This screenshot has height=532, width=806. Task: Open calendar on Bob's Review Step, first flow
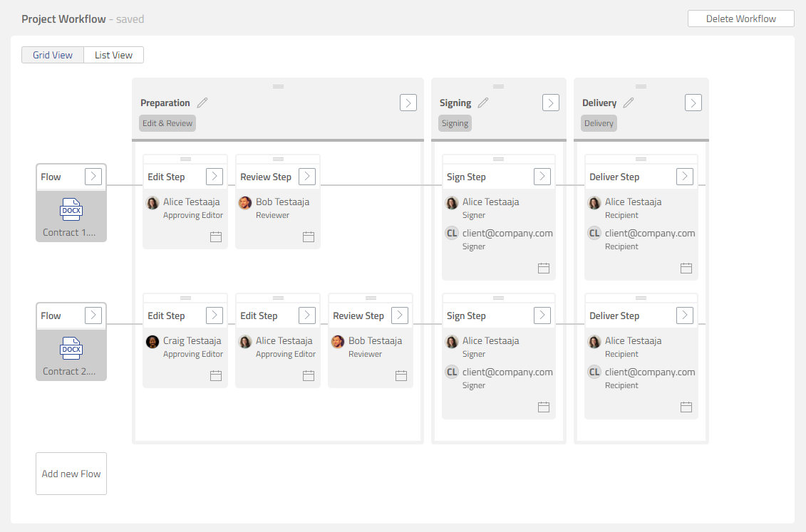tap(309, 236)
